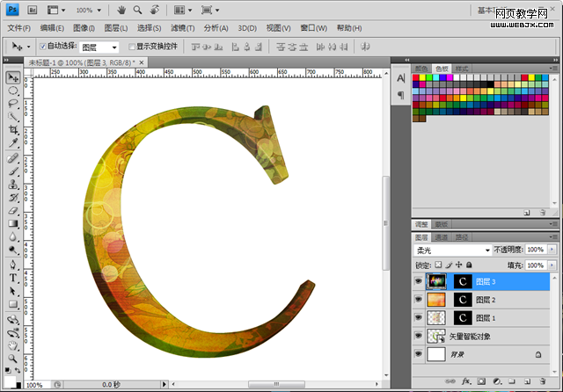Click the Rotate View tool in top bar
The height and width of the screenshot is (392, 563).
pos(155,10)
